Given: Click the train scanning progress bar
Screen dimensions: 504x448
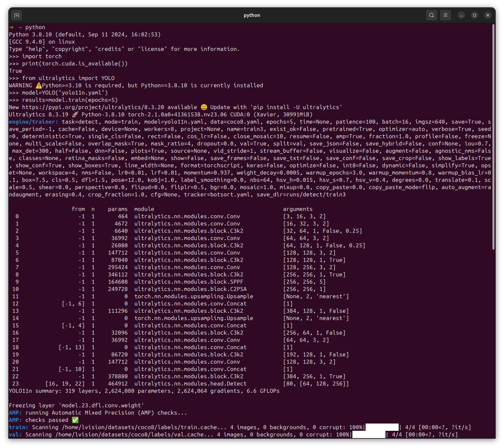Looking at the screenshot, I should (382, 427).
